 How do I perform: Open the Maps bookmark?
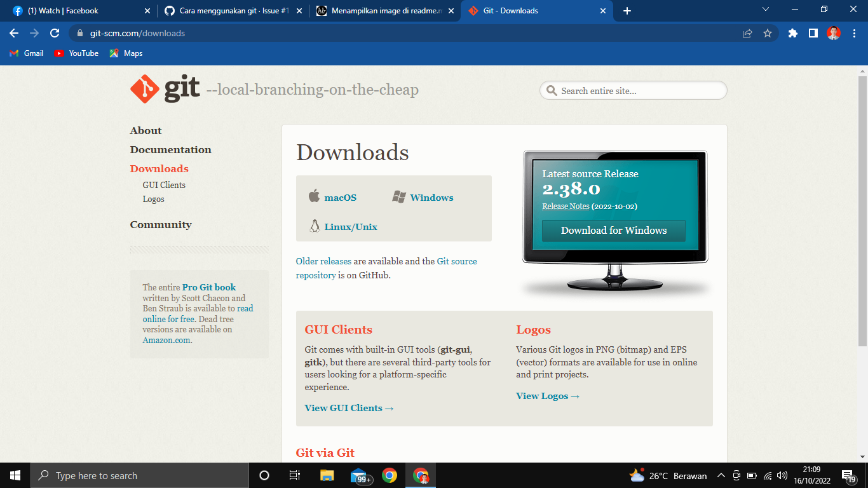point(126,53)
